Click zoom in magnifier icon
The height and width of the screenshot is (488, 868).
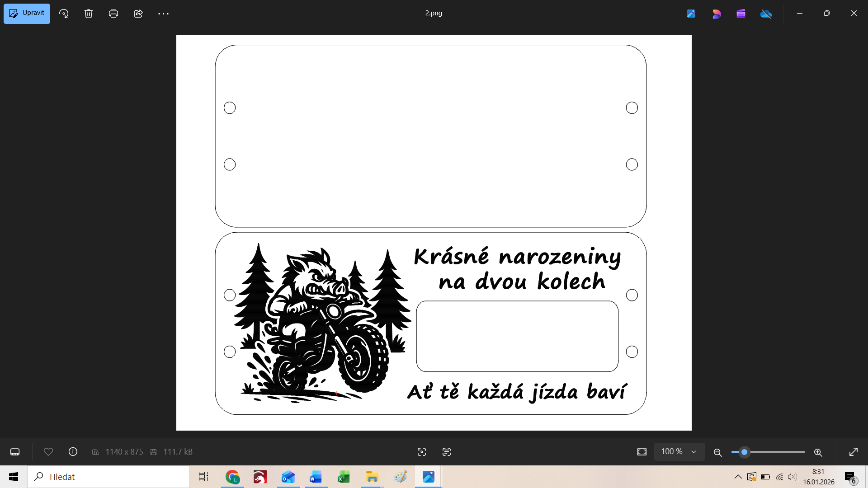[818, 452]
